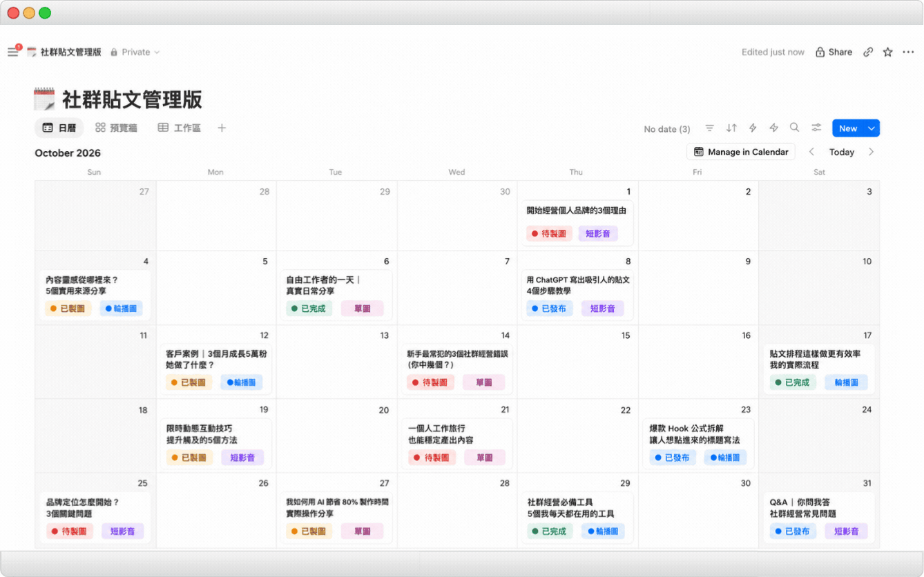Expand the Private visibility dropdown
The width and height of the screenshot is (924, 577).
click(135, 52)
